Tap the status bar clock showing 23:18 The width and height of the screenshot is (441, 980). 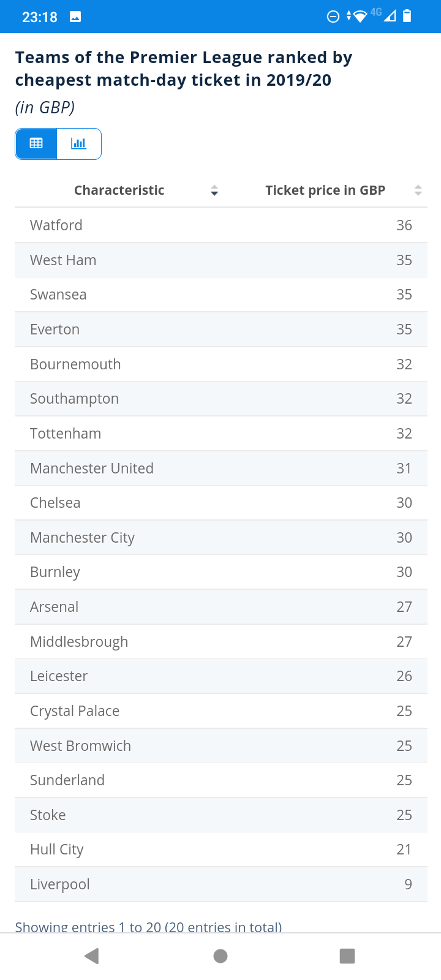(40, 17)
